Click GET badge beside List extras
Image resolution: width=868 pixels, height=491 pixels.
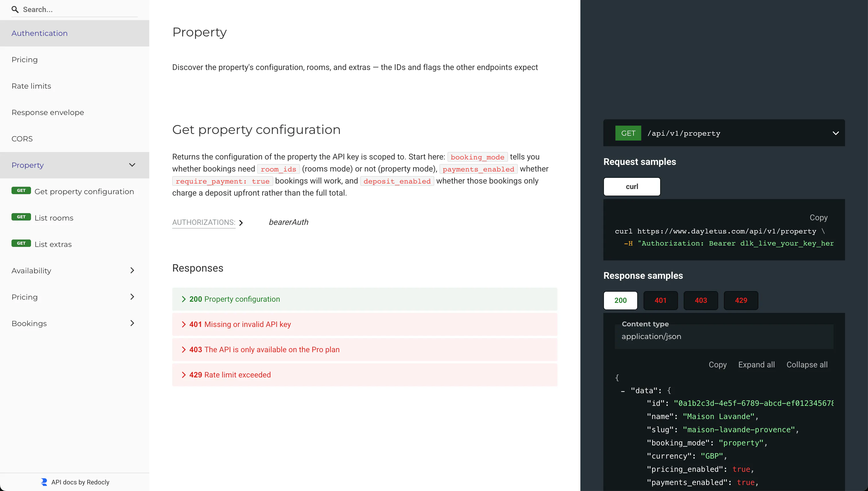pos(21,243)
